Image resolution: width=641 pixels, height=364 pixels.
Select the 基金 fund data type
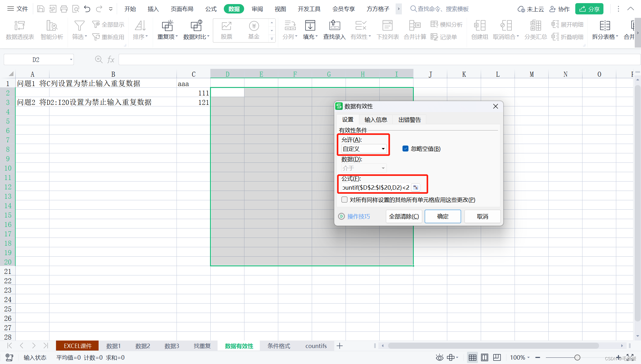(254, 30)
